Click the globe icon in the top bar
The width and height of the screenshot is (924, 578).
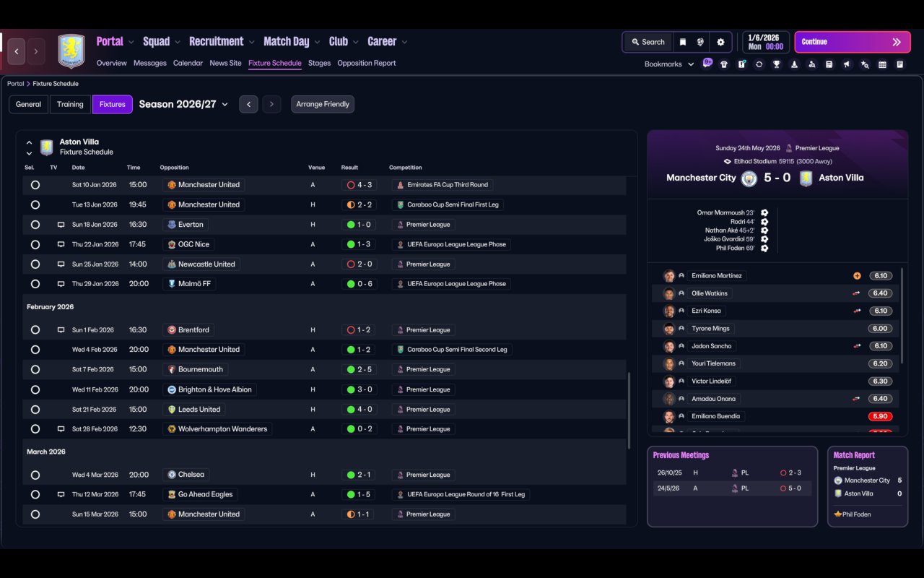point(700,42)
